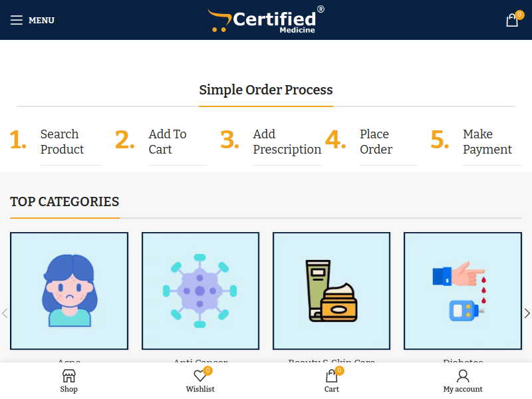532x399 pixels.
Task: Open the Acne category thumbnail
Action: 69,291
